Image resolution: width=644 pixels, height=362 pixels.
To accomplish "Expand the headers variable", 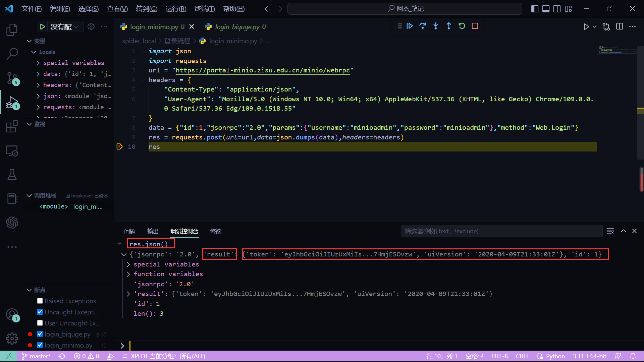I will pos(38,85).
